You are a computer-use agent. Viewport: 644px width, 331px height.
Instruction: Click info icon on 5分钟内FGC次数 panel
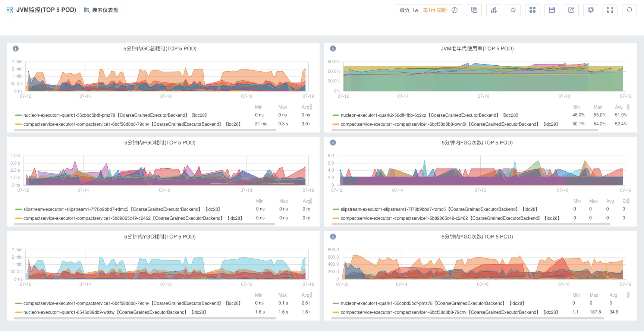333,143
